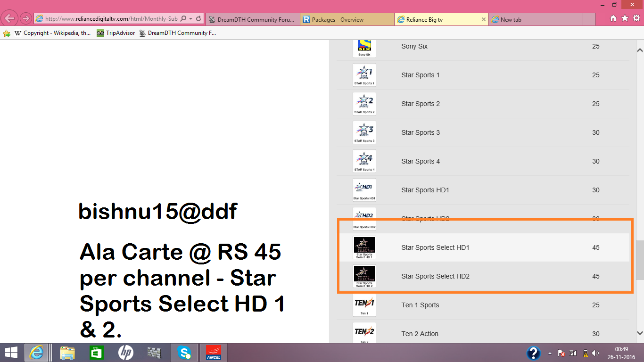Click the Star Sports 3 channel logo
The width and height of the screenshot is (644, 362).
pos(364,132)
